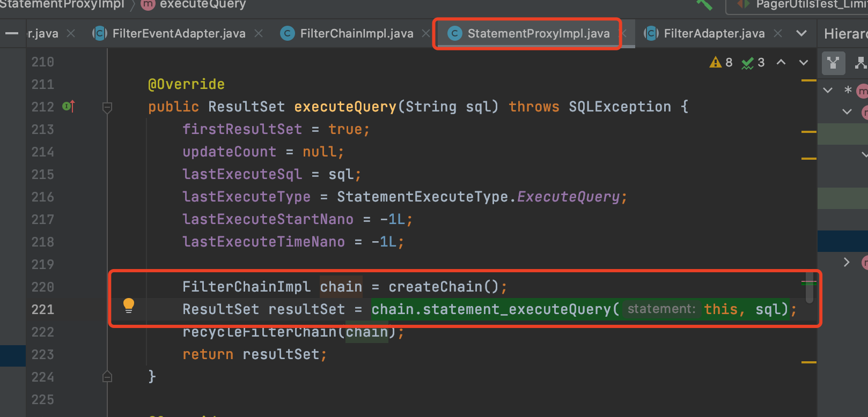The height and width of the screenshot is (417, 868).
Task: Close the FilterAdapter.java tab
Action: [x=778, y=33]
